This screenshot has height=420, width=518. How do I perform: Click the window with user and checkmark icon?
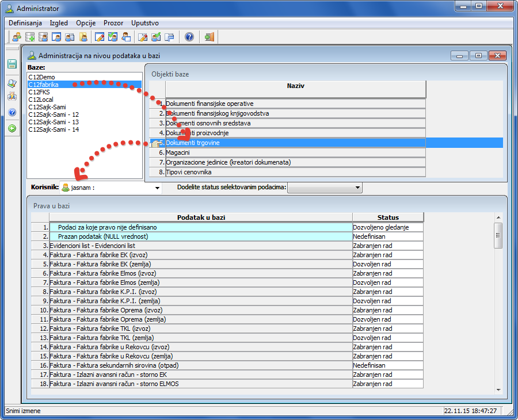pyautogui.click(x=113, y=37)
